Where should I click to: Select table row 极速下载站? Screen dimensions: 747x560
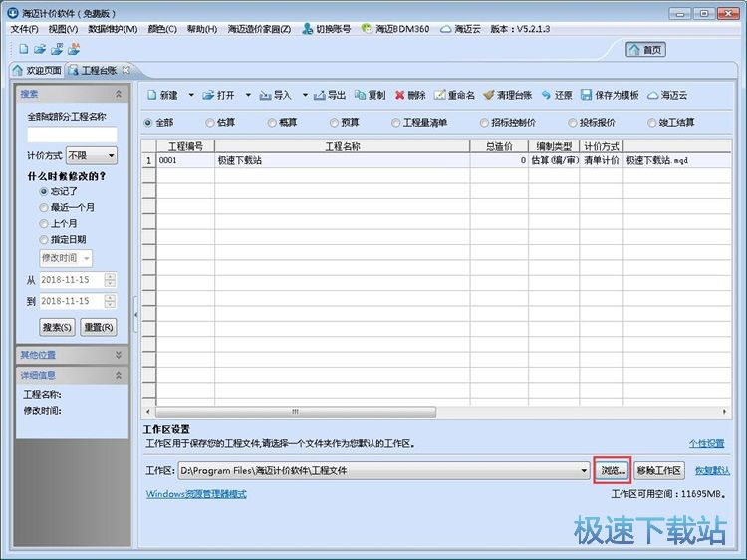[x=436, y=160]
